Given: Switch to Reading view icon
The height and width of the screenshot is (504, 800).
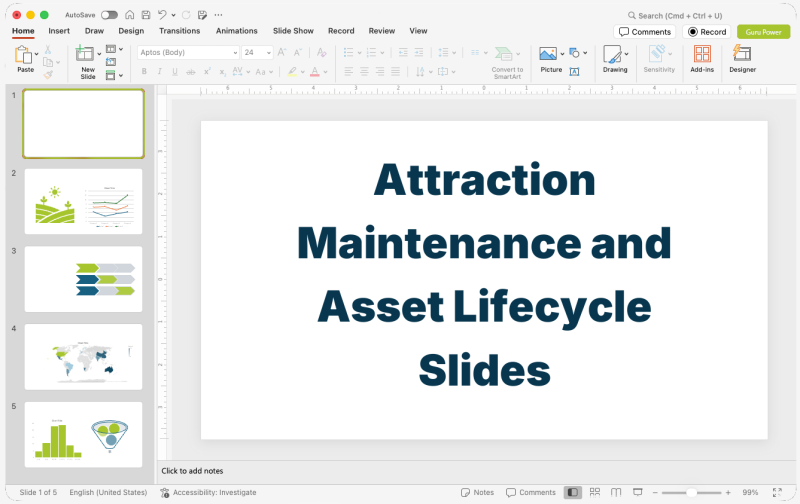Looking at the screenshot, I should 616,492.
